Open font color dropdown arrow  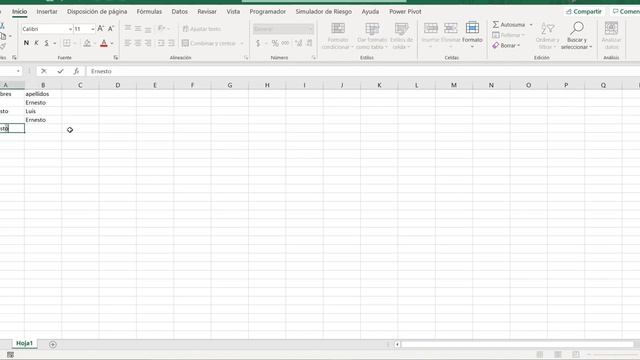coord(112,43)
